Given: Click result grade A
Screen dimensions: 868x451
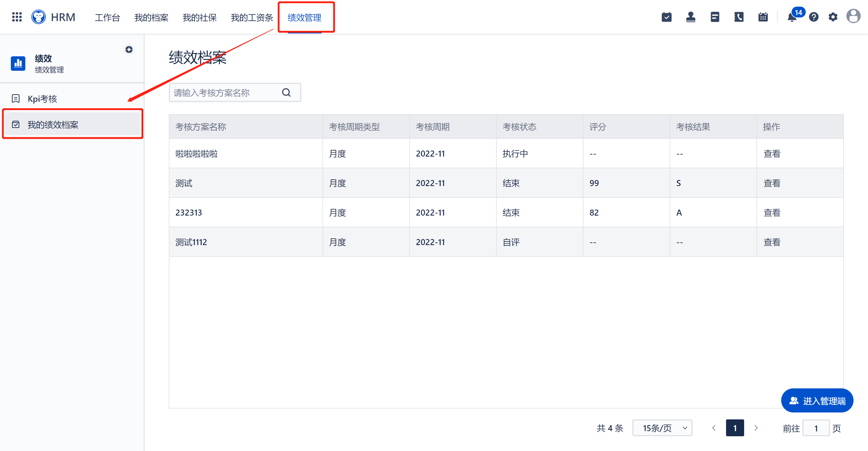Looking at the screenshot, I should [x=679, y=212].
